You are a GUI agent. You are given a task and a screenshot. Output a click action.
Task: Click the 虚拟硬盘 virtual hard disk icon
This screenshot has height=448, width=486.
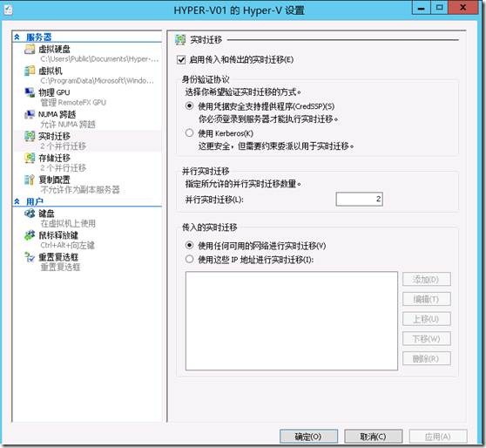click(30, 49)
